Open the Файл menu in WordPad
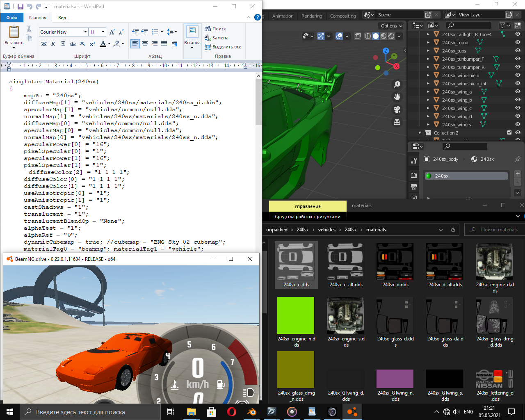 [x=12, y=18]
